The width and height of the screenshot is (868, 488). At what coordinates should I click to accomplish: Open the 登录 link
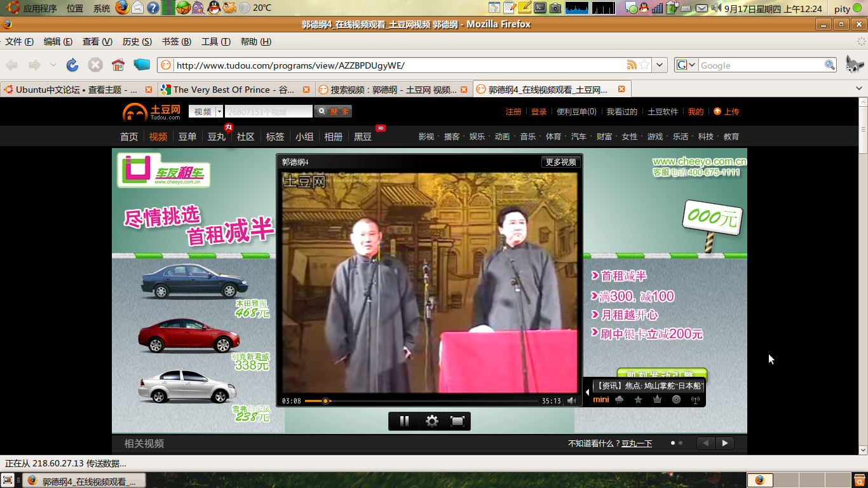pyautogui.click(x=539, y=111)
